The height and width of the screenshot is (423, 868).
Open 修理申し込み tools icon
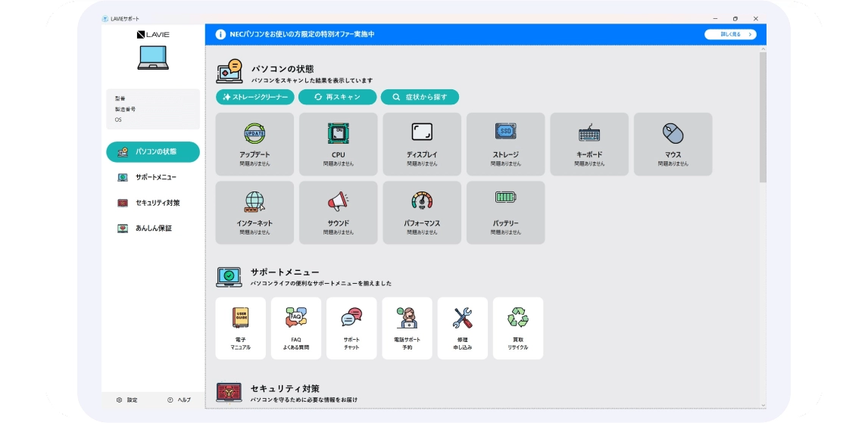click(x=462, y=328)
